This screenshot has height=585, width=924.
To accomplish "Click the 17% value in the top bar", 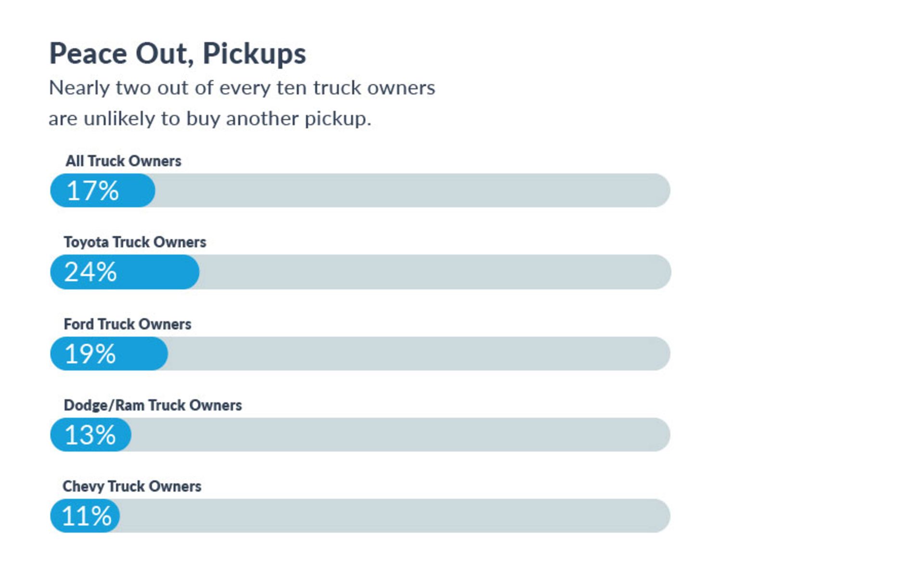I will tap(92, 191).
